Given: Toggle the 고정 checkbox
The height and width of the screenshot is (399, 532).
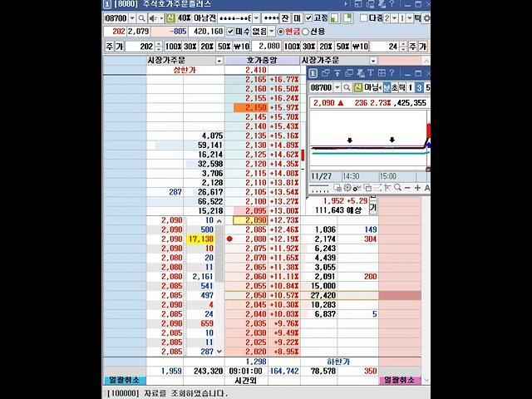Looking at the screenshot, I should [x=308, y=18].
